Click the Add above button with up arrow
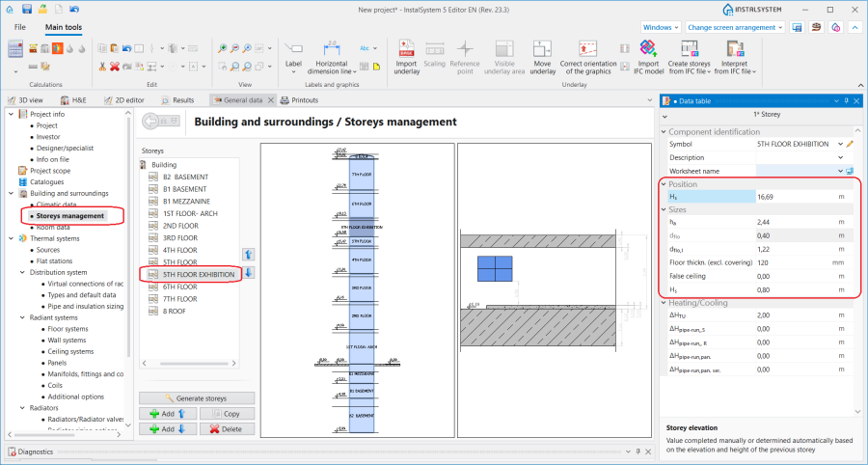868x465 pixels. click(x=167, y=414)
